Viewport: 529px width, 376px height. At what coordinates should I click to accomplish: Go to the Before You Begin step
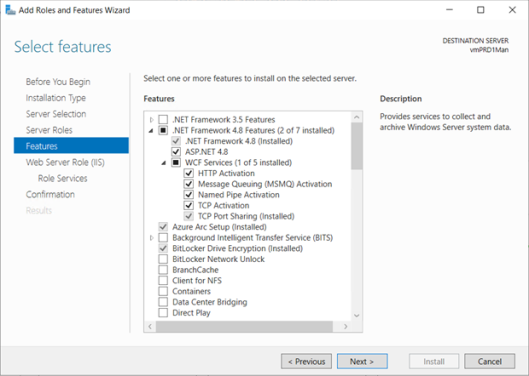tap(58, 82)
